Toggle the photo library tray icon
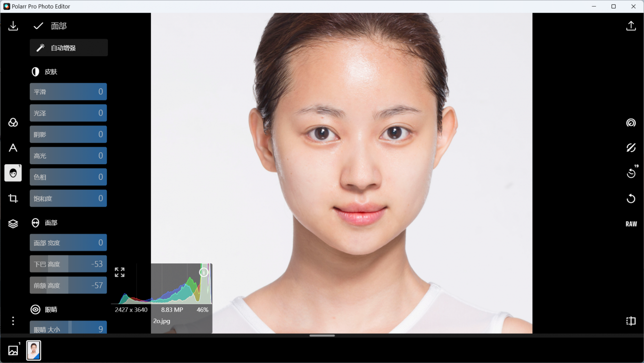This screenshot has height=363, width=644. coord(13,350)
